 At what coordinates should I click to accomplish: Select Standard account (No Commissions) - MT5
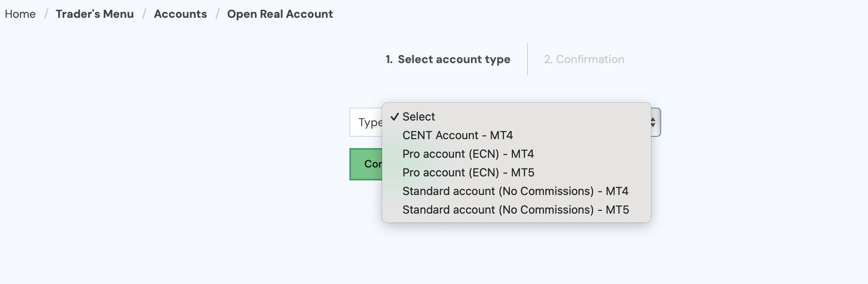515,210
